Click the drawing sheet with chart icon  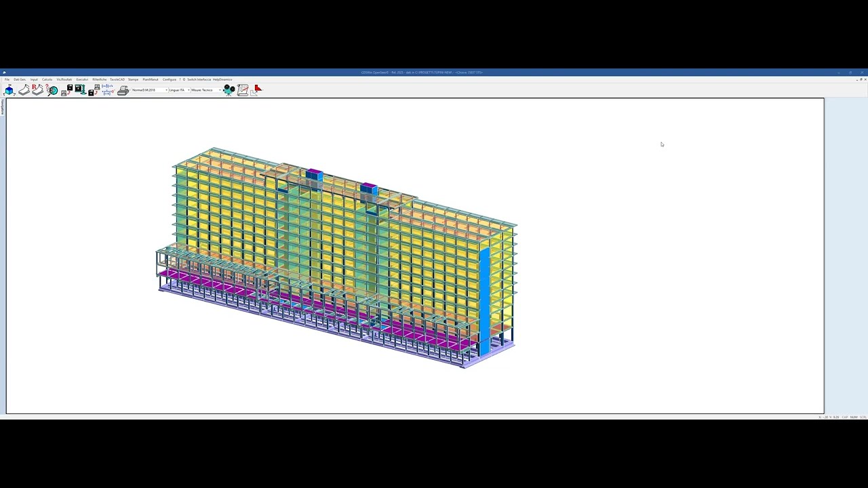(243, 90)
